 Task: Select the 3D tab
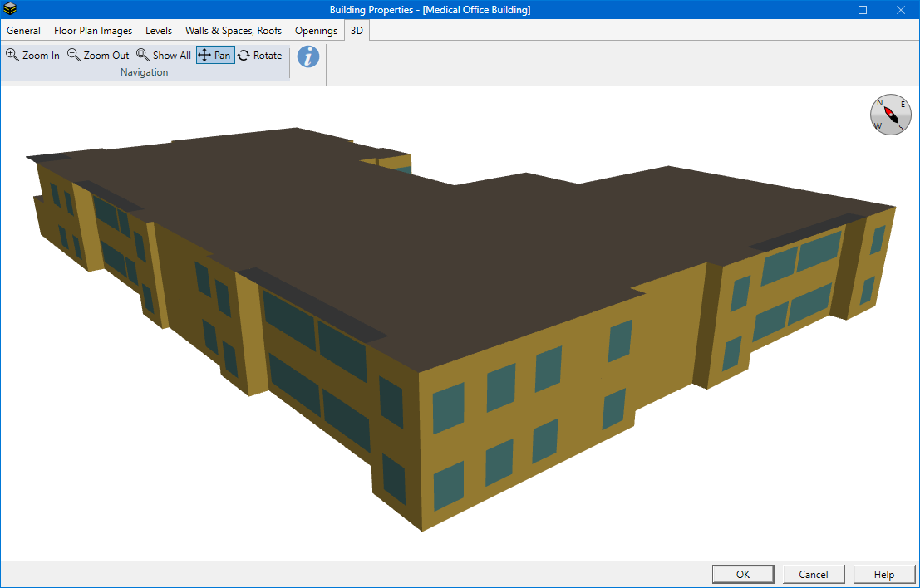point(357,31)
